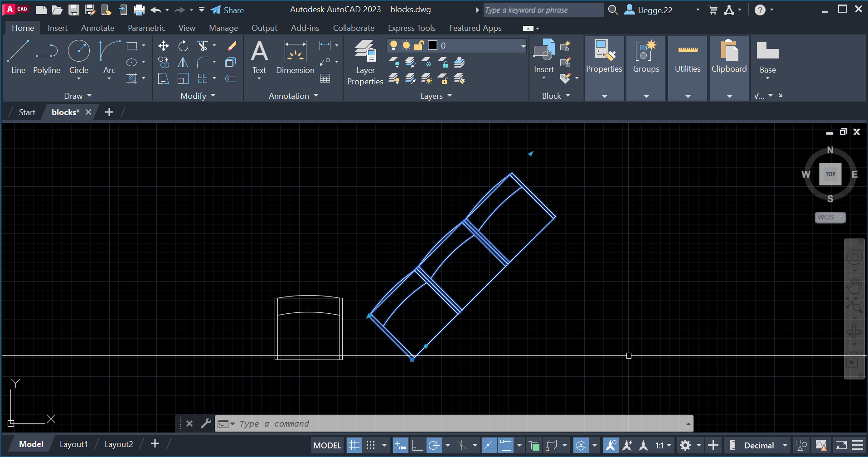
Task: Open the layer selection dropdown
Action: click(x=523, y=45)
